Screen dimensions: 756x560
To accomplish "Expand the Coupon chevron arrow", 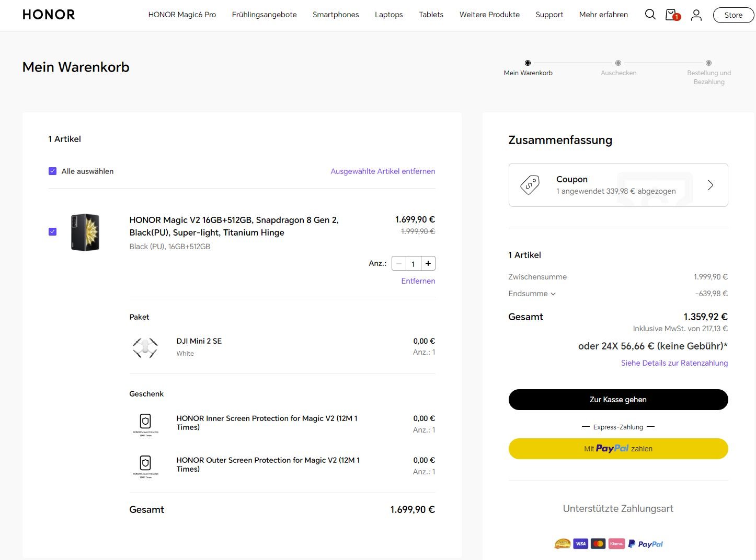I will [x=710, y=185].
